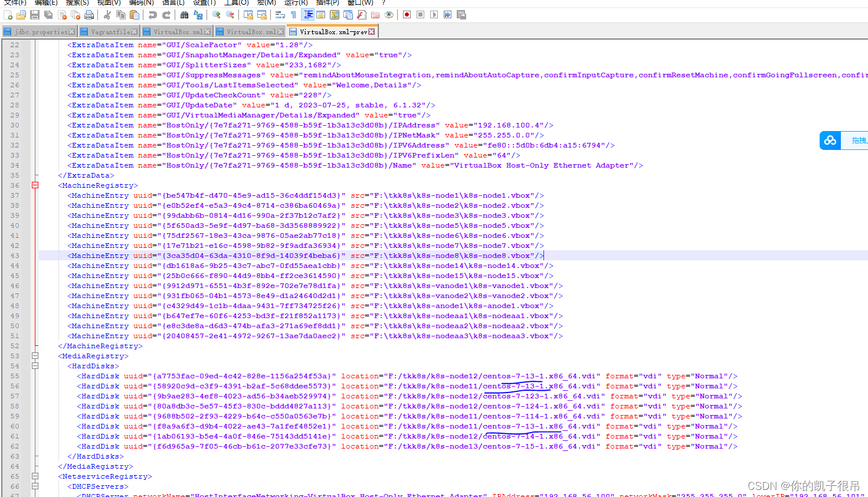Collapse the MachineRegistry fold on line 36
The image size is (868, 497).
click(35, 185)
